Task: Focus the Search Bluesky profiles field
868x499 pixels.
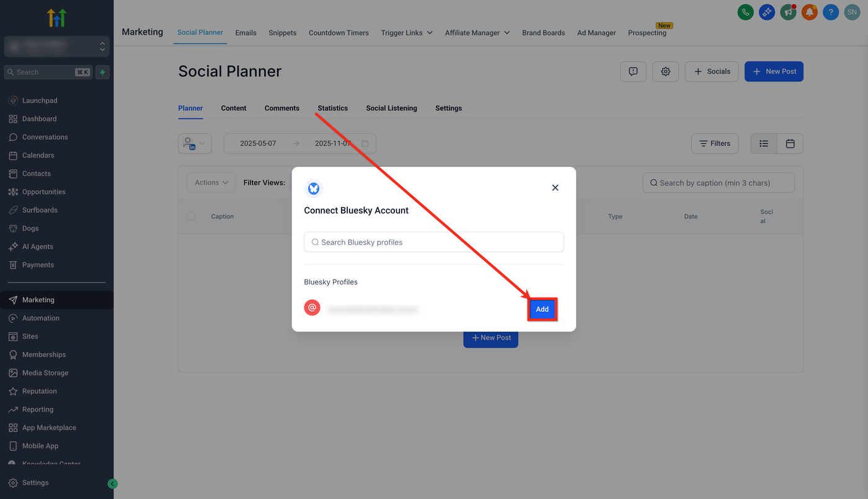Action: [x=434, y=242]
